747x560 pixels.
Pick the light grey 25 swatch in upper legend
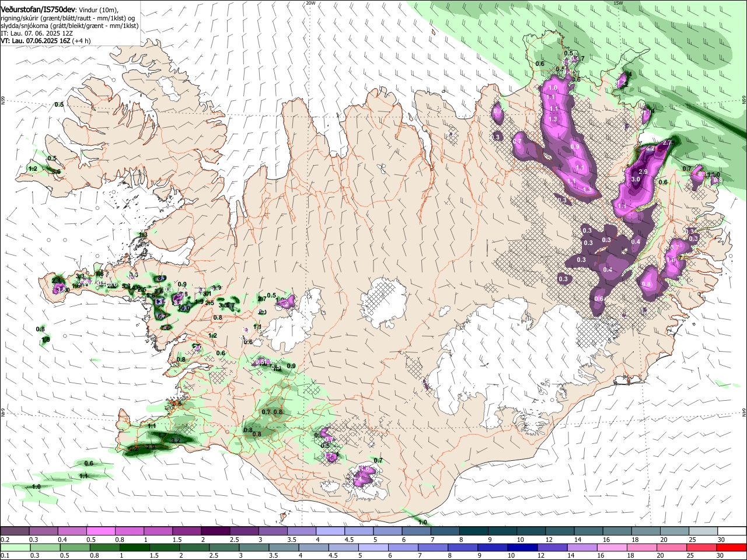tap(702, 531)
